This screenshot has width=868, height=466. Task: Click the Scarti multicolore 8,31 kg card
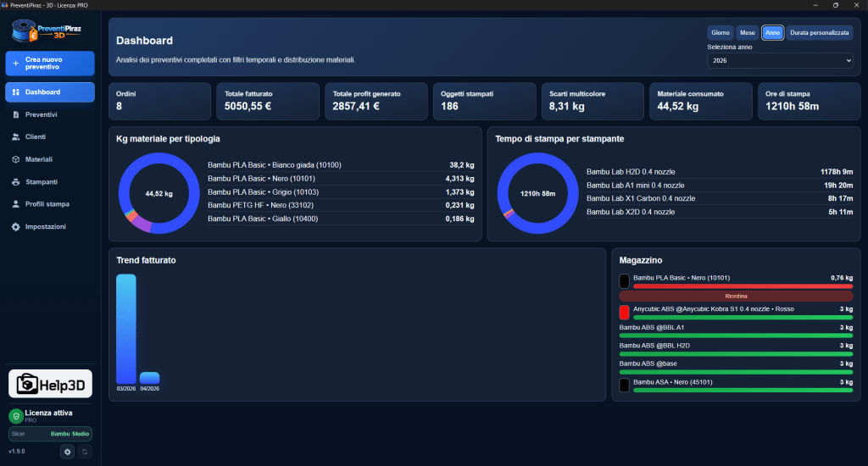pos(593,102)
